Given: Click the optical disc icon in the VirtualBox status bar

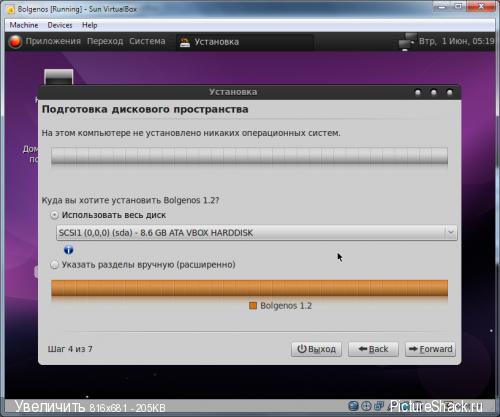Looking at the screenshot, I should tap(366, 406).
